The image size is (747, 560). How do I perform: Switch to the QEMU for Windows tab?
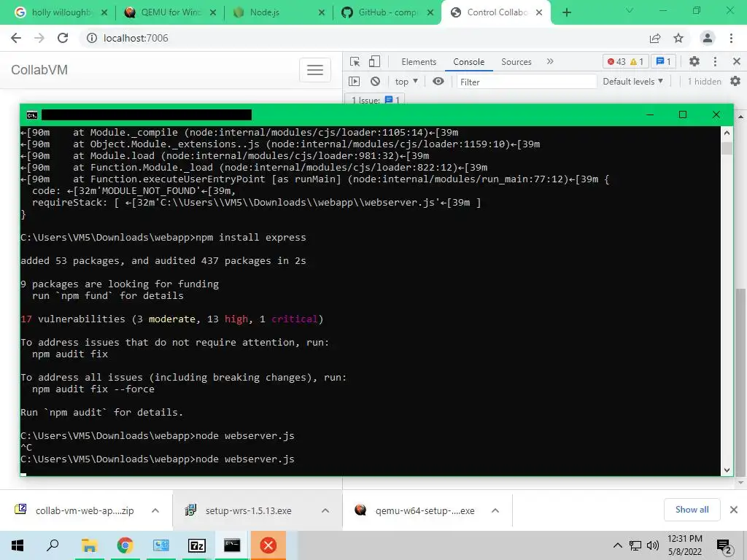point(170,12)
